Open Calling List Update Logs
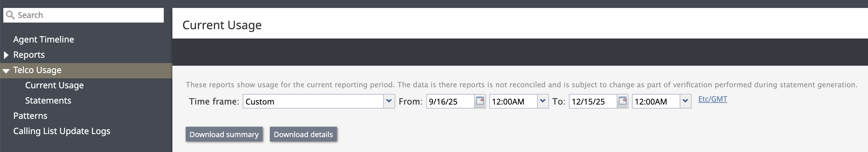The image size is (868, 152). click(x=62, y=131)
